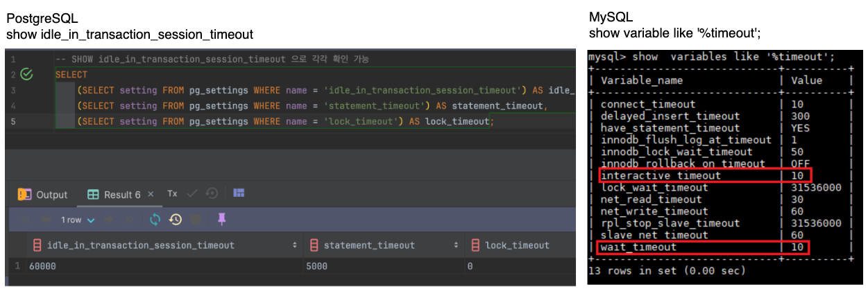The width and height of the screenshot is (868, 291).
Task: Click net_write_timeout in the MySQL output
Action: pos(654,211)
